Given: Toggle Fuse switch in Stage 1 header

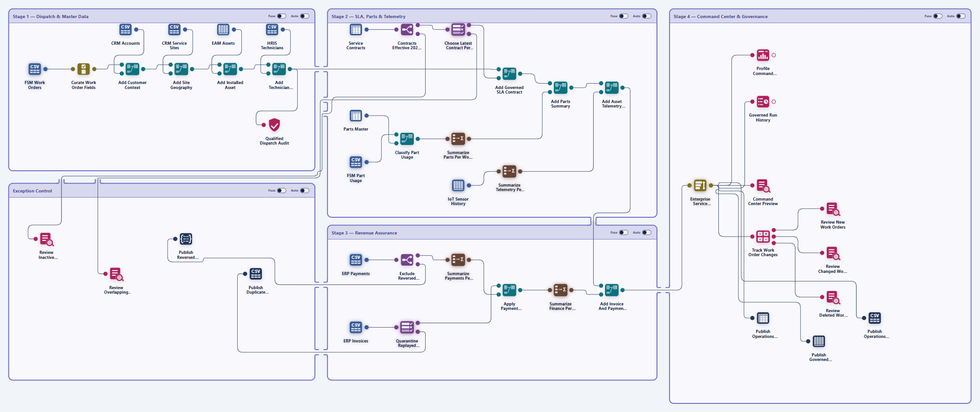Looking at the screenshot, I should pyautogui.click(x=281, y=16).
